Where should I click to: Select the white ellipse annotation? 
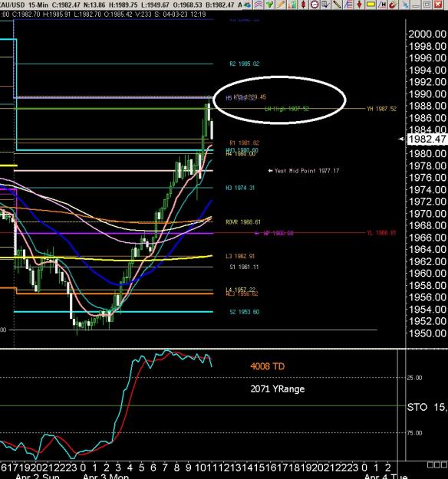tap(279, 100)
